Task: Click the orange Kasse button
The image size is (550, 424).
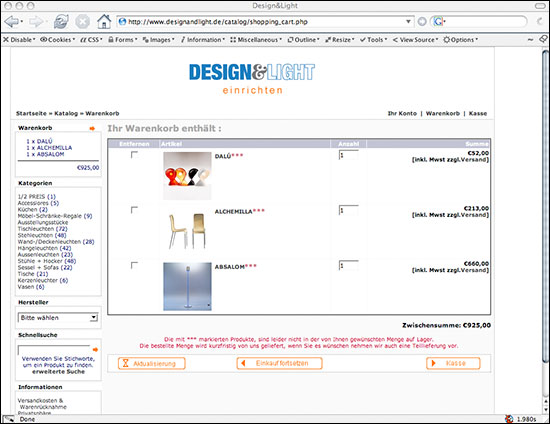Action: [x=453, y=363]
